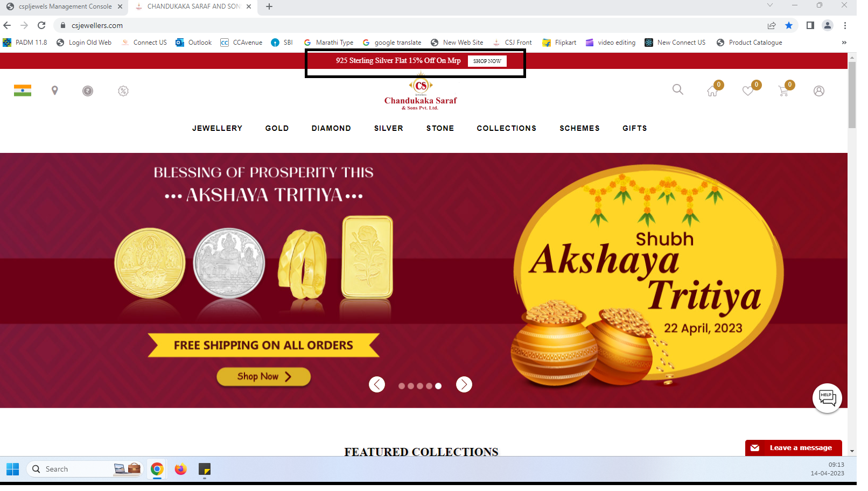This screenshot has width=868, height=491.
Task: Select the first carousel slide dot
Action: coord(402,386)
